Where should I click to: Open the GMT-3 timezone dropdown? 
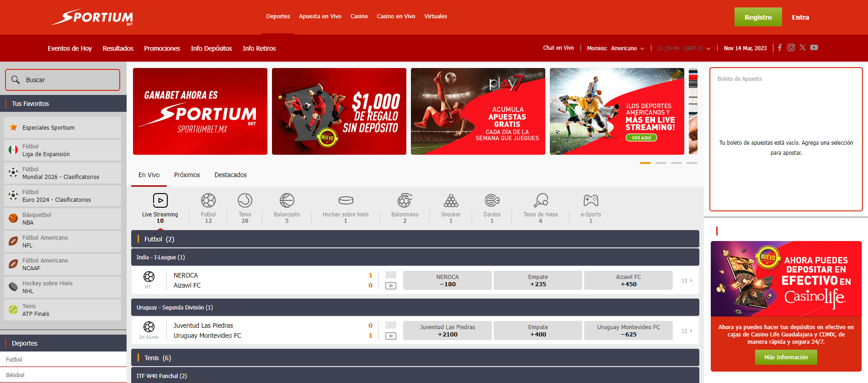[708, 48]
